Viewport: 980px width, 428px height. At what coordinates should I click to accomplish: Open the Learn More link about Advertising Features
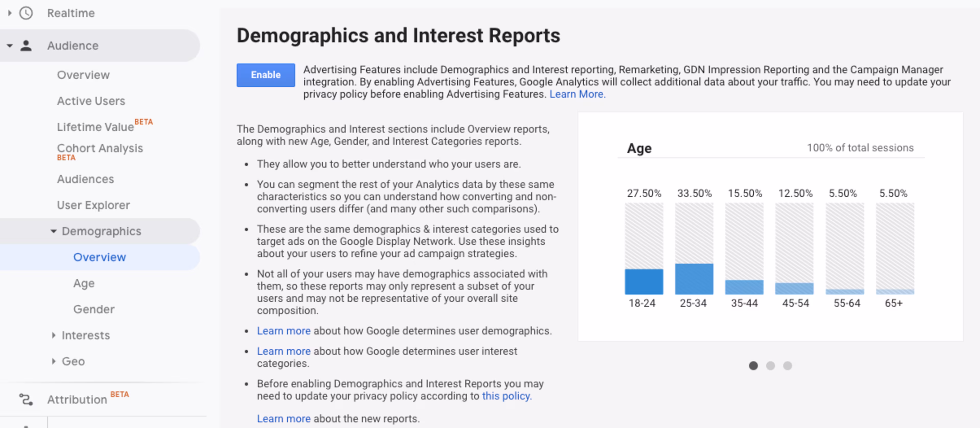577,94
